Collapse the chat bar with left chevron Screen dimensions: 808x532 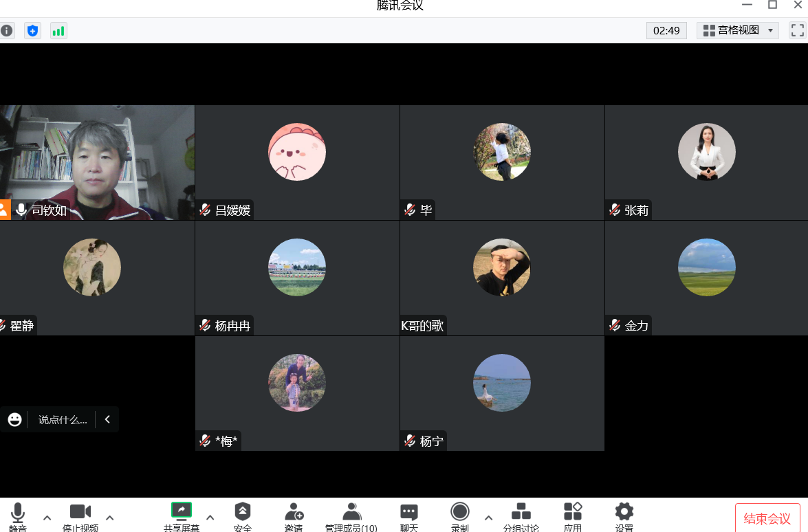(x=107, y=419)
